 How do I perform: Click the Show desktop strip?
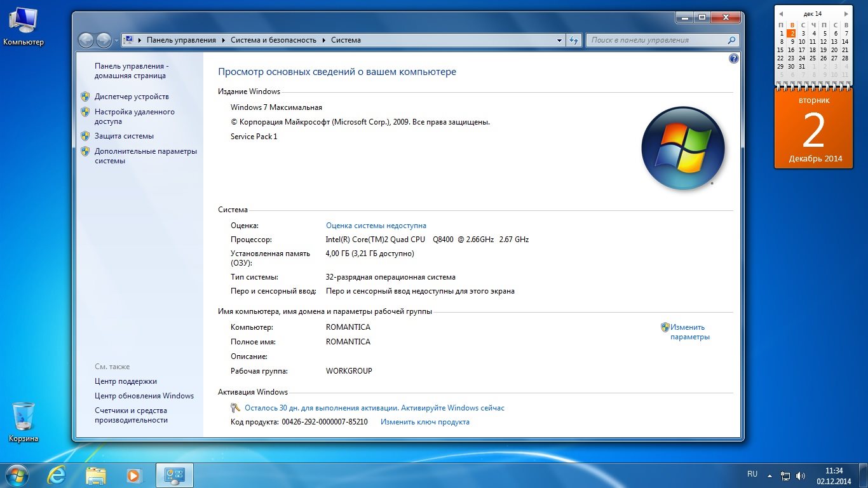(x=864, y=475)
